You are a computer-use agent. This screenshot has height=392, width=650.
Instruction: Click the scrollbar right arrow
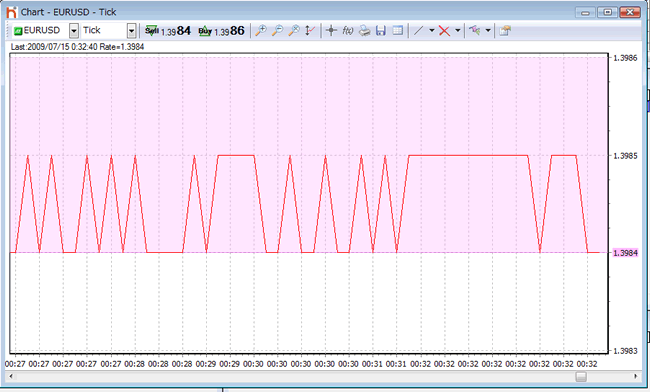coord(635,377)
